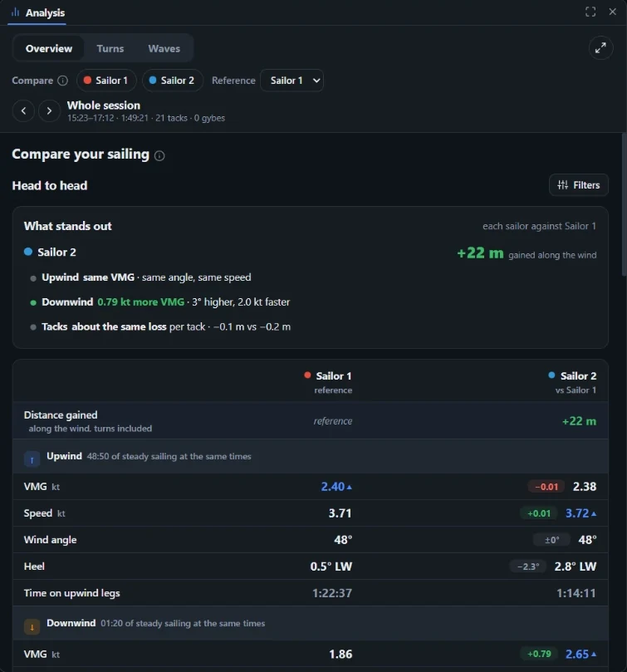This screenshot has width=627, height=672.
Task: Open the Filters button
Action: [579, 184]
